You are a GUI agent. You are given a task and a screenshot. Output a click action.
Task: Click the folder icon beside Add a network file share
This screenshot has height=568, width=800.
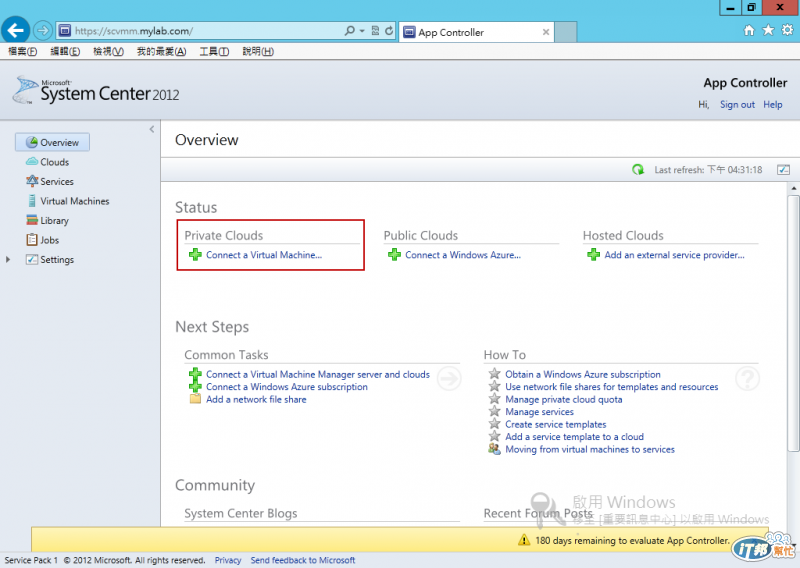point(195,399)
